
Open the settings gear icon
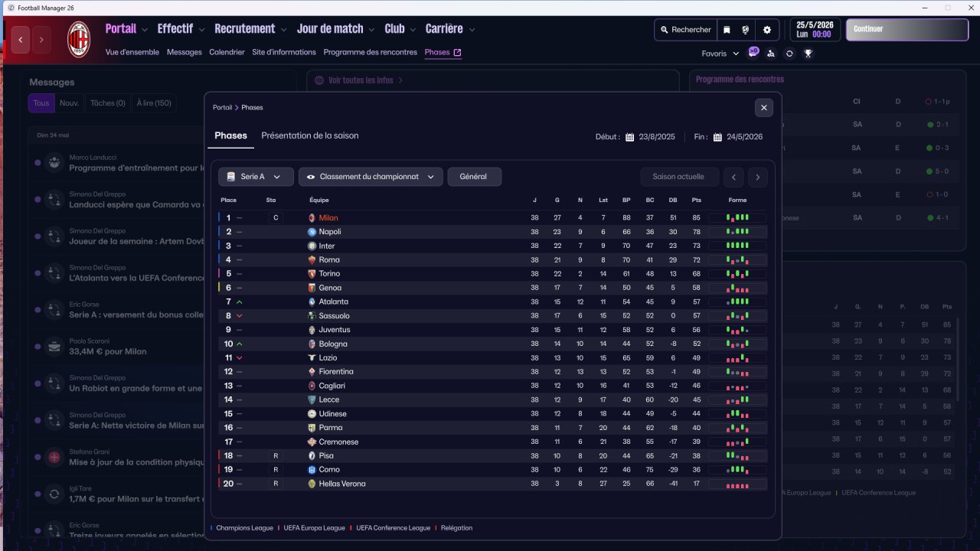(x=767, y=30)
